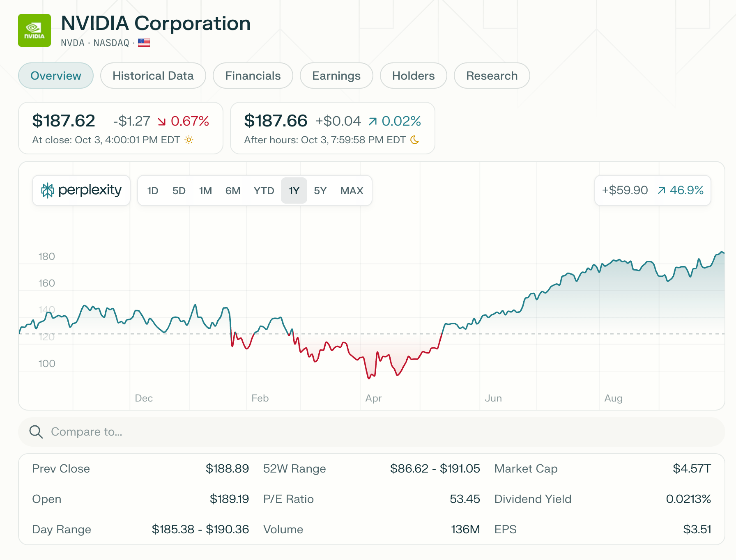Select the 1D time range
The image size is (736, 560).
point(153,191)
